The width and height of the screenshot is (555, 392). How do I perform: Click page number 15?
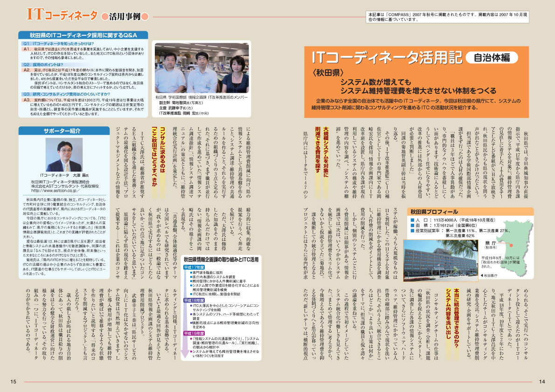[x=14, y=381]
